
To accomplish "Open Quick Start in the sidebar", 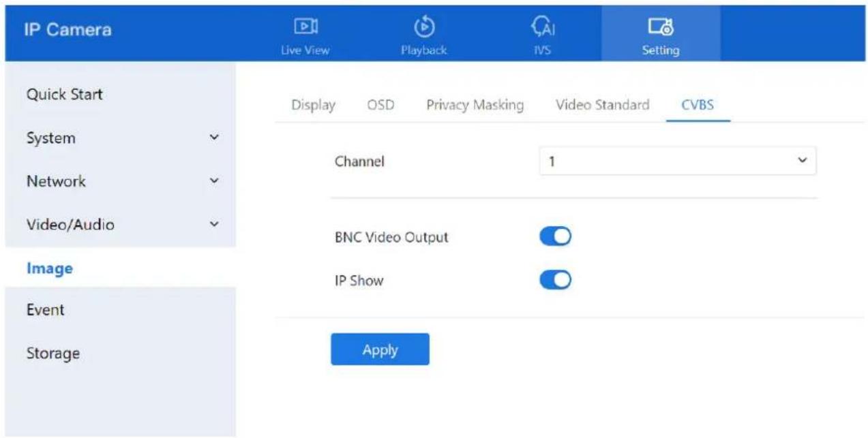I will coord(64,95).
